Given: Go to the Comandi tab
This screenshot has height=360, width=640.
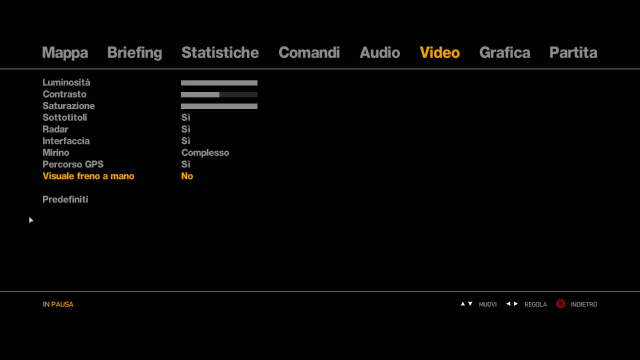Looking at the screenshot, I should [x=309, y=53].
